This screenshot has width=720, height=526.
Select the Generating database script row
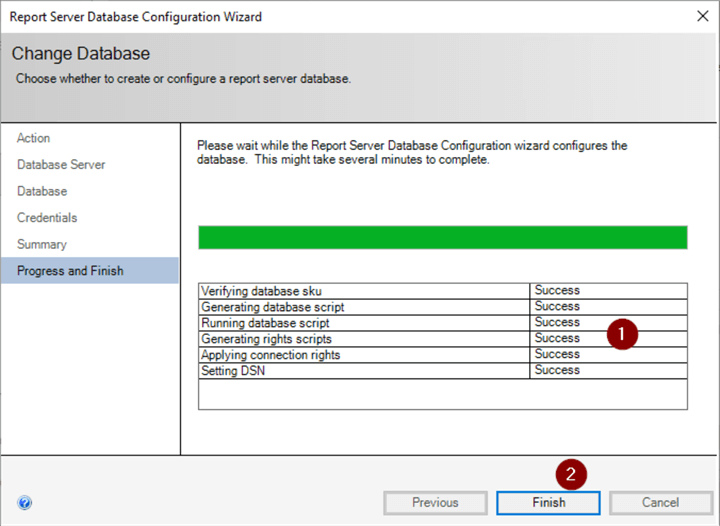click(x=363, y=307)
